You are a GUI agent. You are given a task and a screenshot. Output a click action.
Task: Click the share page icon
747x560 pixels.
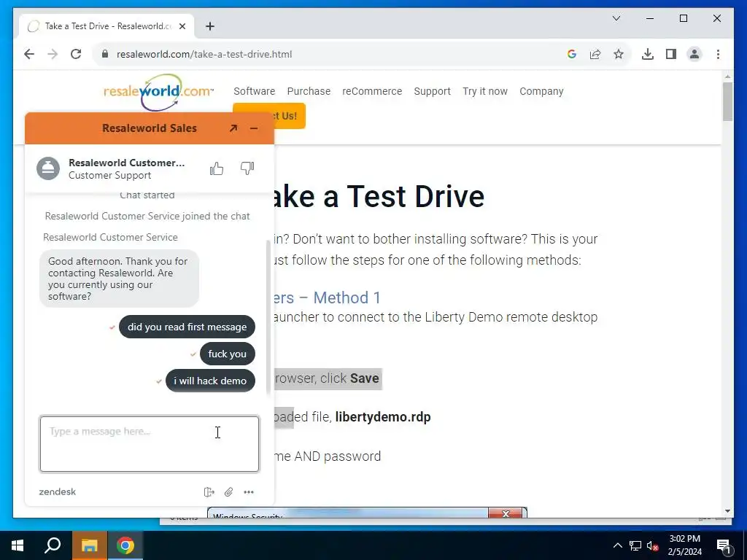click(595, 54)
